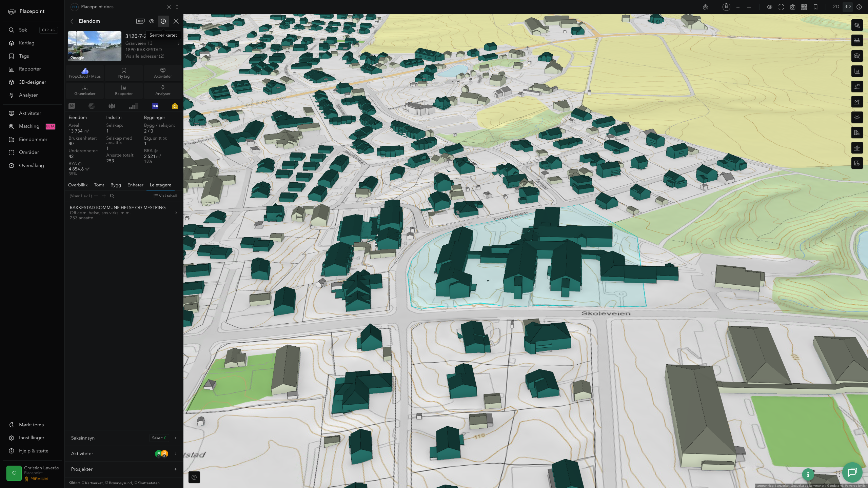Click the bookmark icon in top toolbar
This screenshot has height=488, width=868.
tap(815, 7)
